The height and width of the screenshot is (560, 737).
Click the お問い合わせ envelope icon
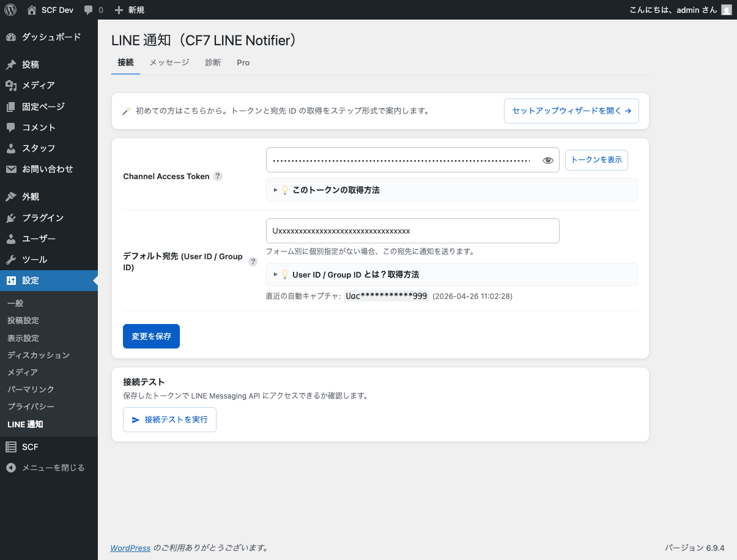point(11,169)
